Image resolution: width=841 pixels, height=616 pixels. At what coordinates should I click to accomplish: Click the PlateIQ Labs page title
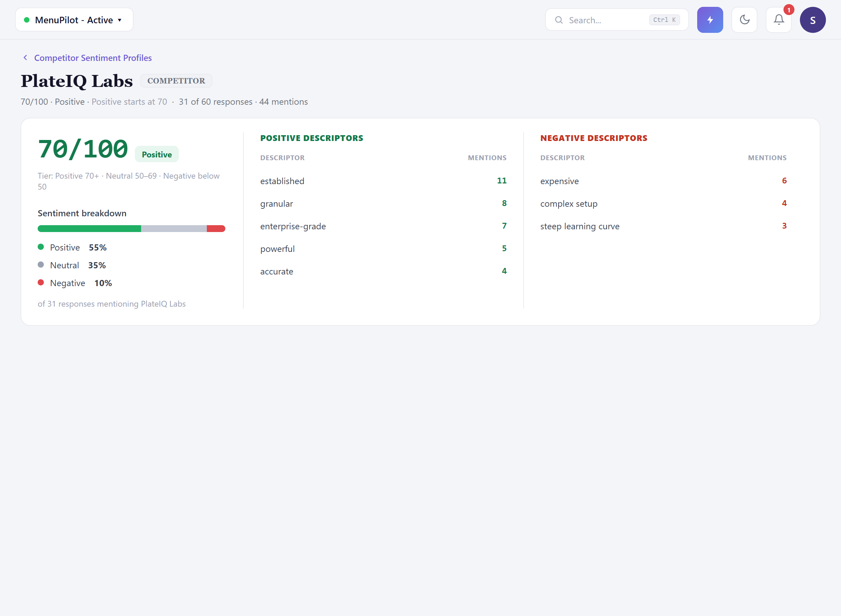(x=76, y=81)
